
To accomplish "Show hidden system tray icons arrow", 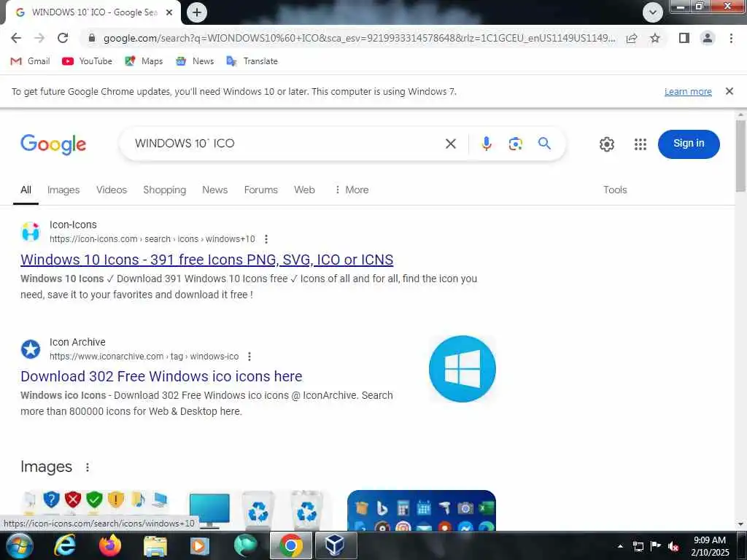I will point(620,546).
